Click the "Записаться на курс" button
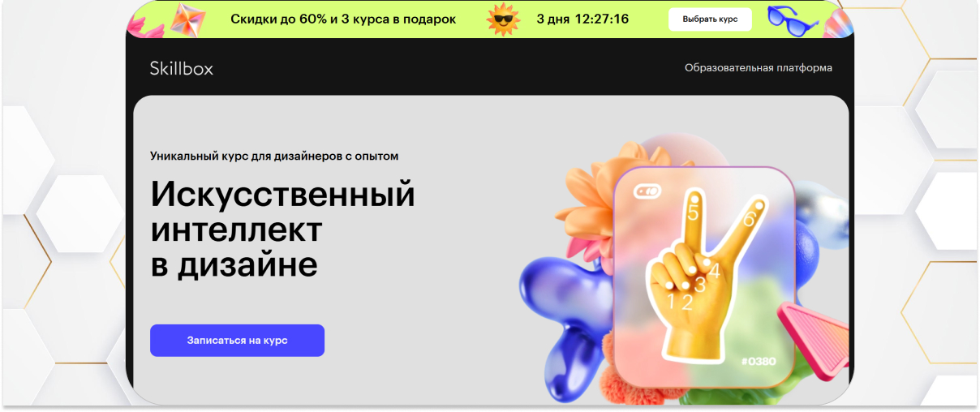This screenshot has width=980, height=412. pos(237,341)
